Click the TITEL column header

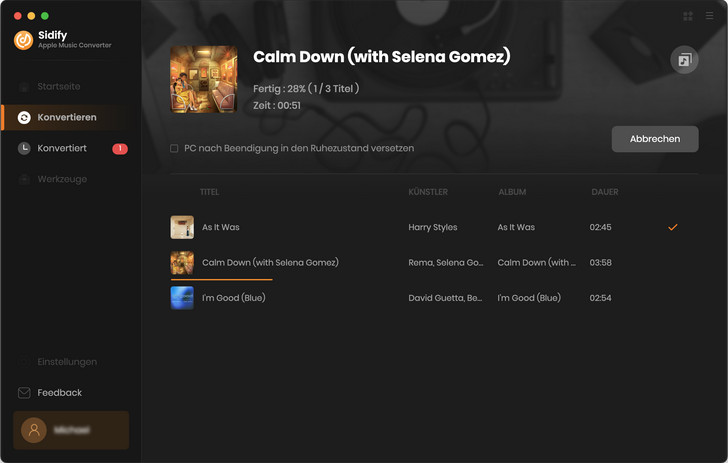pyautogui.click(x=209, y=192)
